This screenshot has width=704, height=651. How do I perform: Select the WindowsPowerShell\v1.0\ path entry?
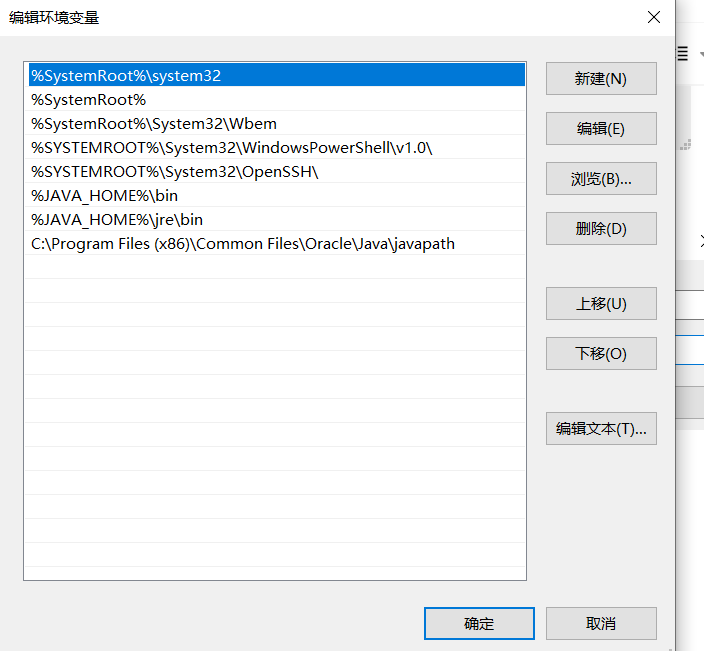pyautogui.click(x=277, y=147)
